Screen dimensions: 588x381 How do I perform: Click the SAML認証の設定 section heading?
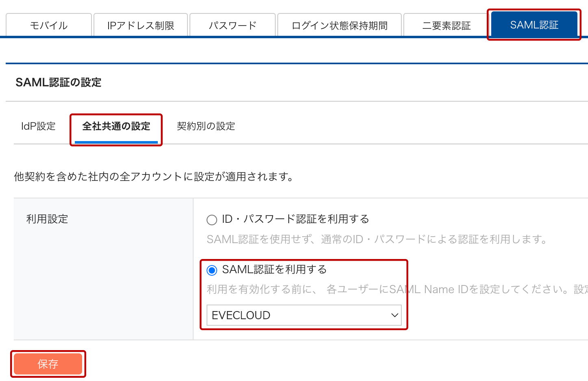[59, 82]
